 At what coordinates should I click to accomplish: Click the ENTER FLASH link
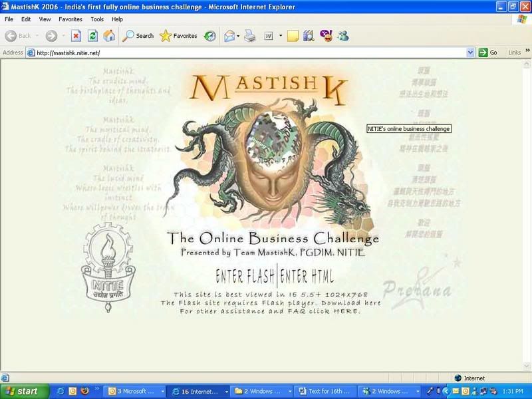click(x=245, y=276)
